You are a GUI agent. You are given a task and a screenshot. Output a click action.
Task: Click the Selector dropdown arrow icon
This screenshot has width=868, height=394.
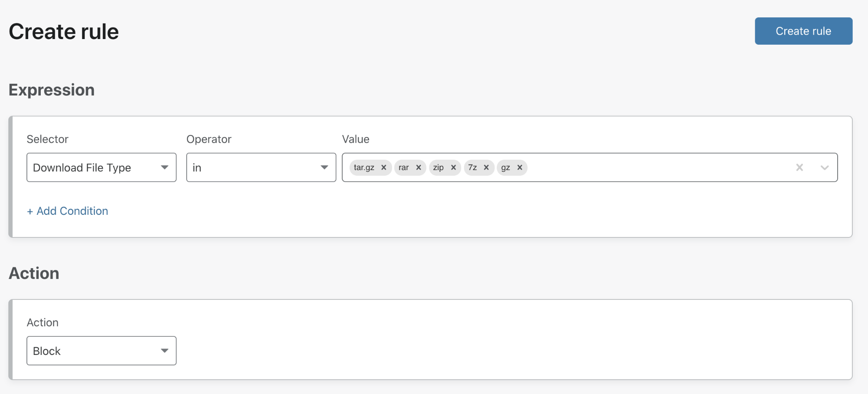pyautogui.click(x=165, y=167)
